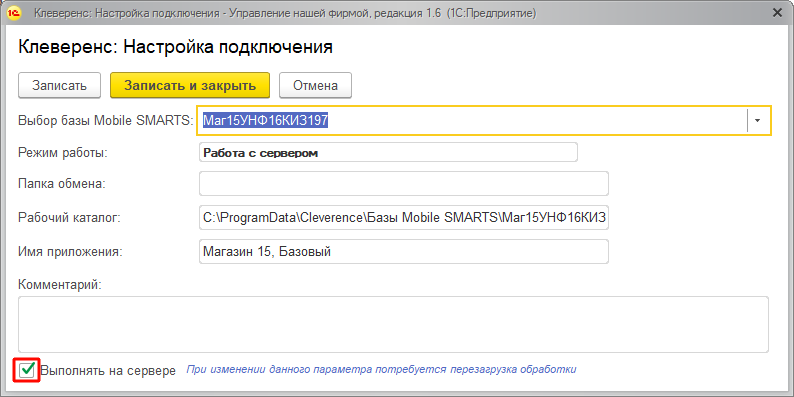This screenshot has height=397, width=794.
Task: Click Записать и закрыть button
Action: click(x=190, y=86)
